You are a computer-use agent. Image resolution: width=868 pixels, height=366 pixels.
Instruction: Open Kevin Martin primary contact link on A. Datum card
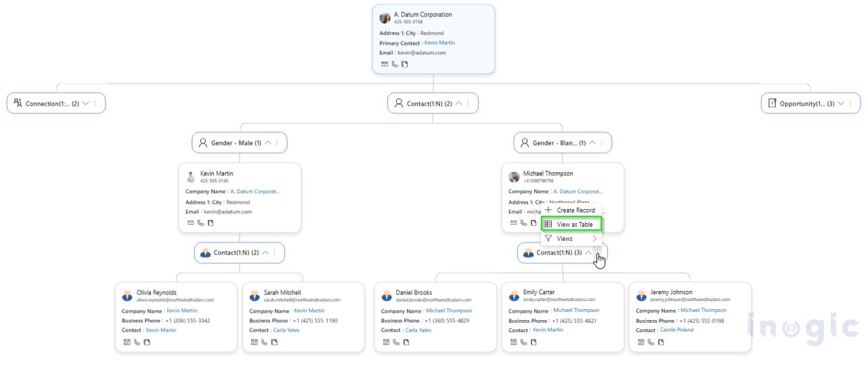(x=439, y=43)
